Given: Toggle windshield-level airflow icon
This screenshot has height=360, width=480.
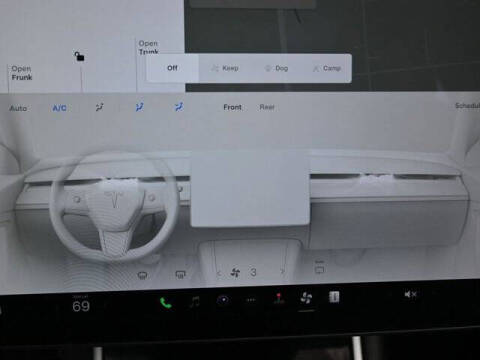Looking at the screenshot, I should tap(99, 107).
